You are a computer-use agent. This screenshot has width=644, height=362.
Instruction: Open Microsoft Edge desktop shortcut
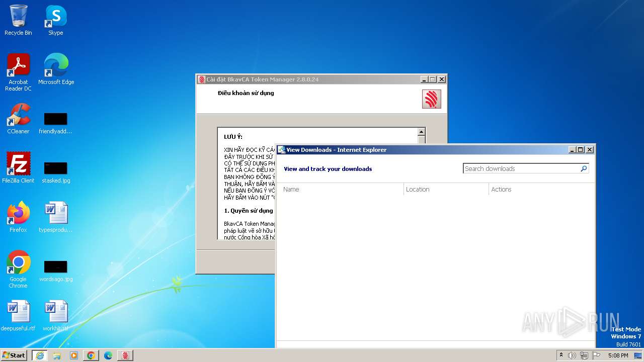[x=56, y=69]
